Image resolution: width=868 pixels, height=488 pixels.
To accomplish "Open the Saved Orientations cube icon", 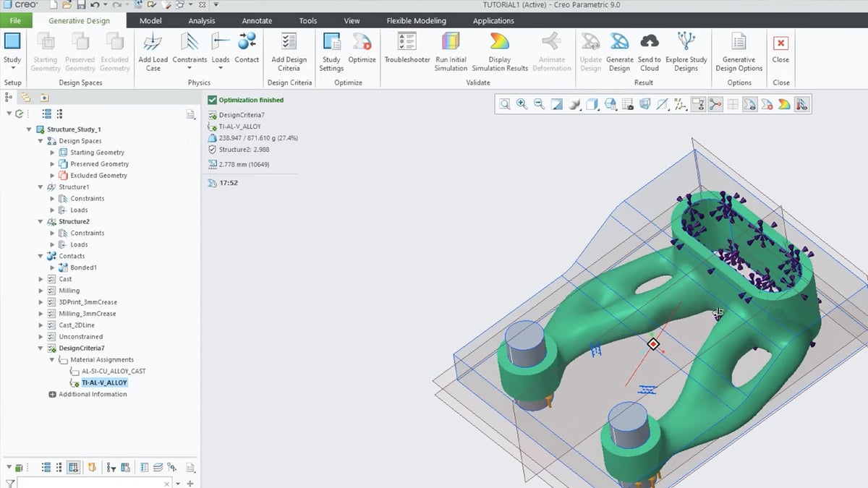I will (592, 105).
